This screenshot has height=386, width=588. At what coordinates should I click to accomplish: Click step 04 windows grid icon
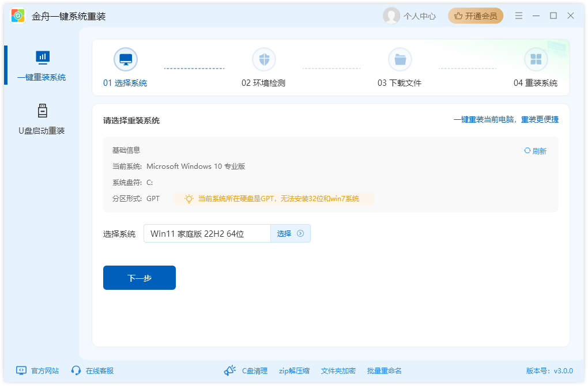536,59
